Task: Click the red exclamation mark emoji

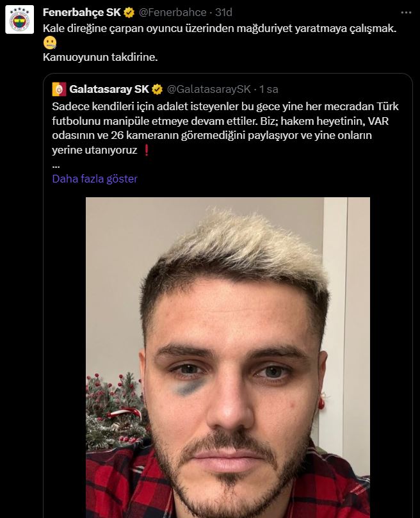Action: click(x=147, y=150)
